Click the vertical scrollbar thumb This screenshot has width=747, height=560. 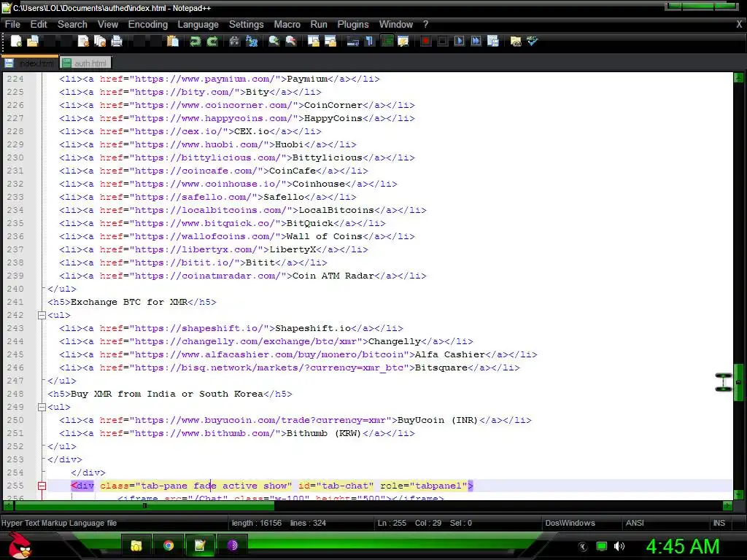pyautogui.click(x=738, y=382)
